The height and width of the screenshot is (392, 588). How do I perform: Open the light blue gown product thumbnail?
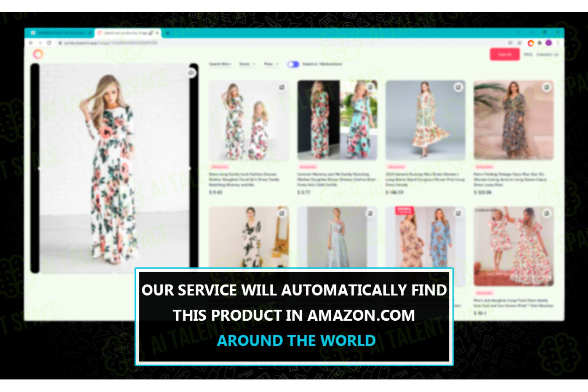[337, 237]
